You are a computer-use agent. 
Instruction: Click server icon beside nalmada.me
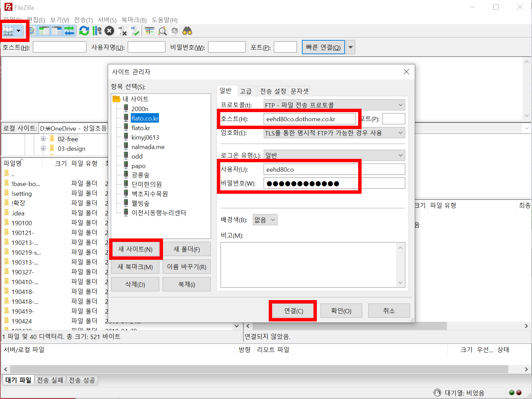(126, 146)
